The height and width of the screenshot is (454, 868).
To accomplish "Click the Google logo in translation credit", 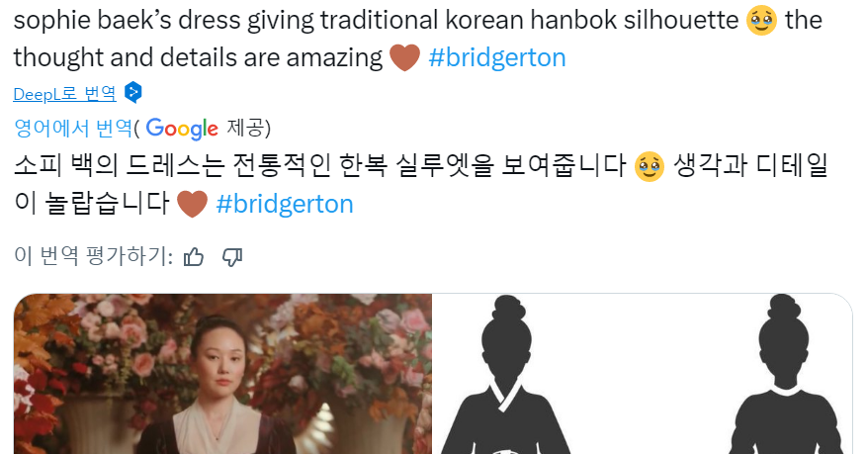I will coord(182,129).
